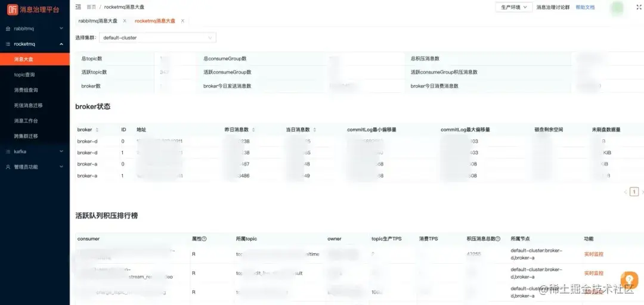Click the broker今日发送消息数 label

pos(227,86)
